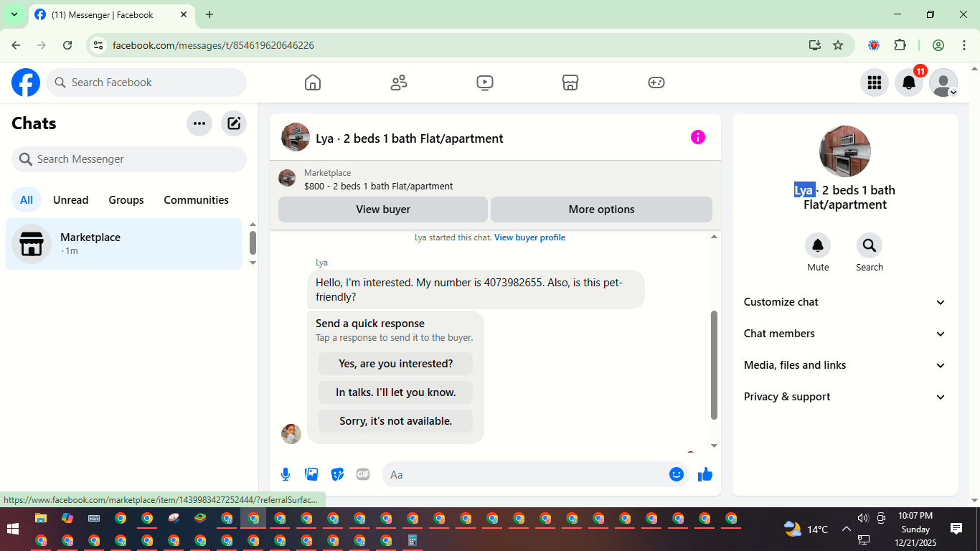Open the Windows notification center icon
The image size is (980, 551).
click(956, 529)
